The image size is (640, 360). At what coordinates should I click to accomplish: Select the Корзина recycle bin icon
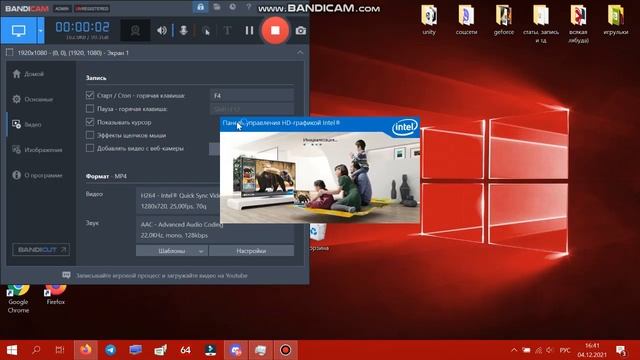tap(318, 237)
